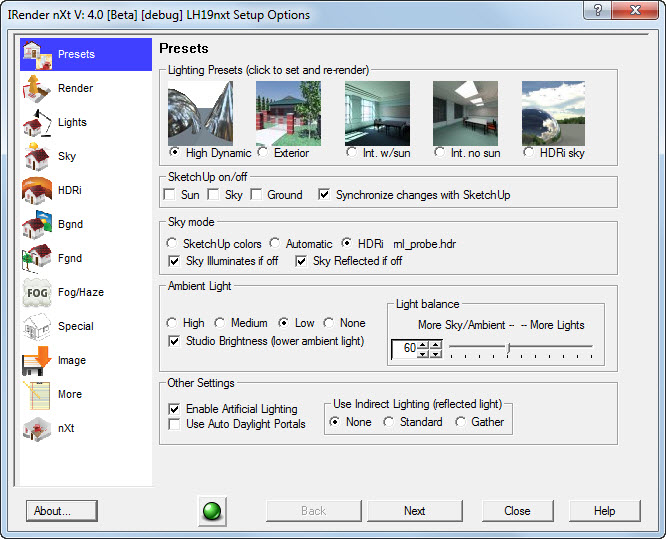Increase light balance with first up arrow
666x539 pixels.
423,344
